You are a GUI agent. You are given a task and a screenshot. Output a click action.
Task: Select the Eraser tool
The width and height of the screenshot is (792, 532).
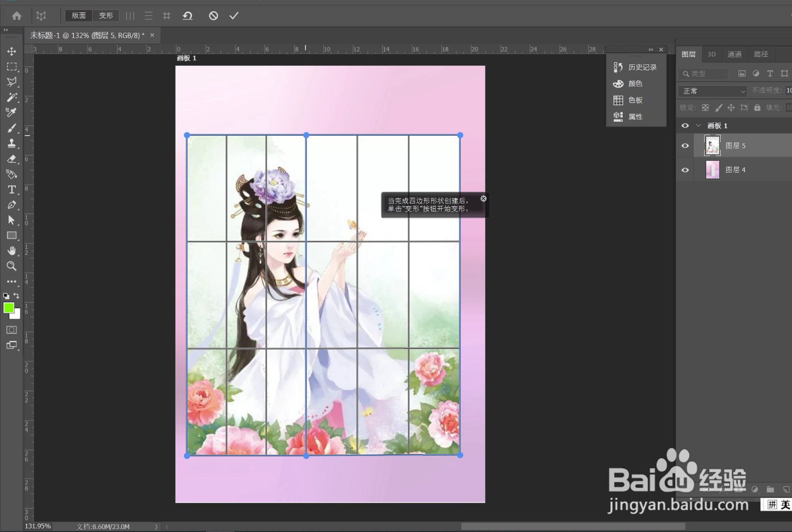pos(12,159)
